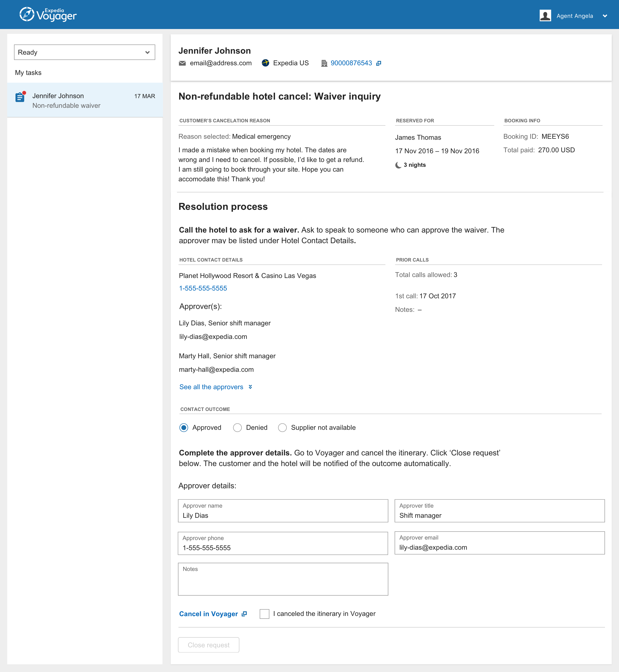Select the Denied contact outcome
Screen dimensions: 619x672
click(237, 428)
